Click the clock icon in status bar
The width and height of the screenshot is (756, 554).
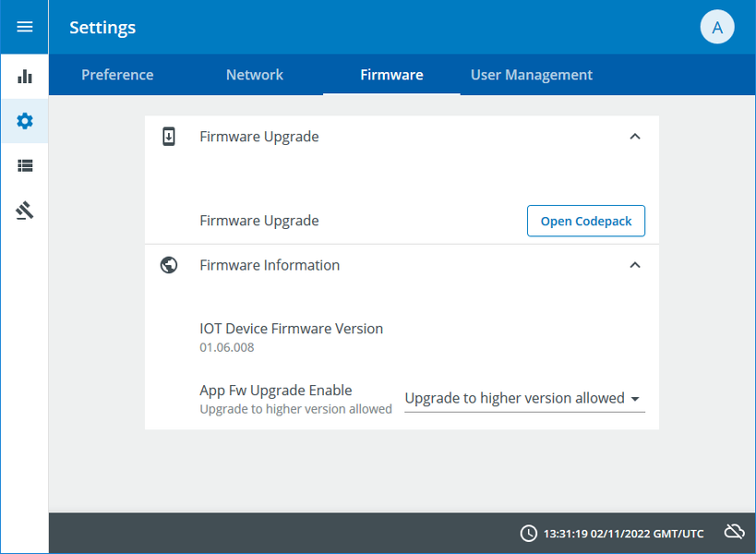tap(528, 533)
